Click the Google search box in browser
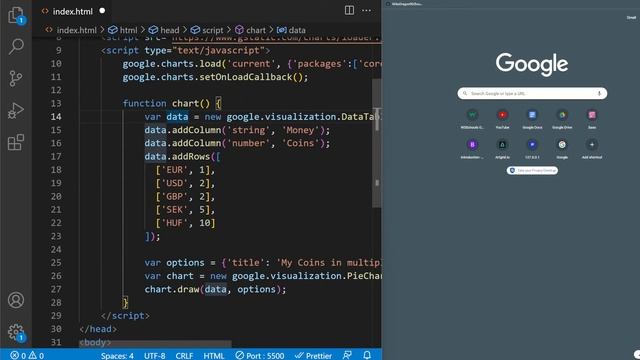Image resolution: width=640 pixels, height=360 pixels. point(532,93)
